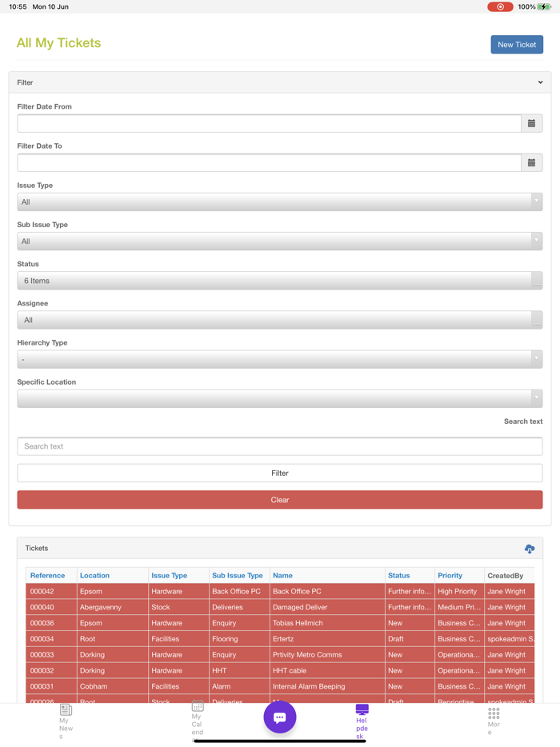Viewport: 560px width, 747px height.
Task: Open ticket reference 000033
Action: click(x=42, y=654)
